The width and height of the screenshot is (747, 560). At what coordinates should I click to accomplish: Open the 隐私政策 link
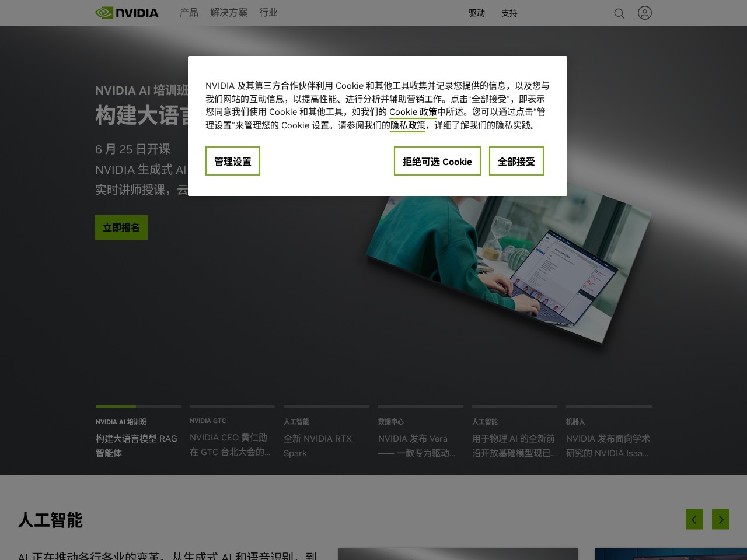click(408, 125)
